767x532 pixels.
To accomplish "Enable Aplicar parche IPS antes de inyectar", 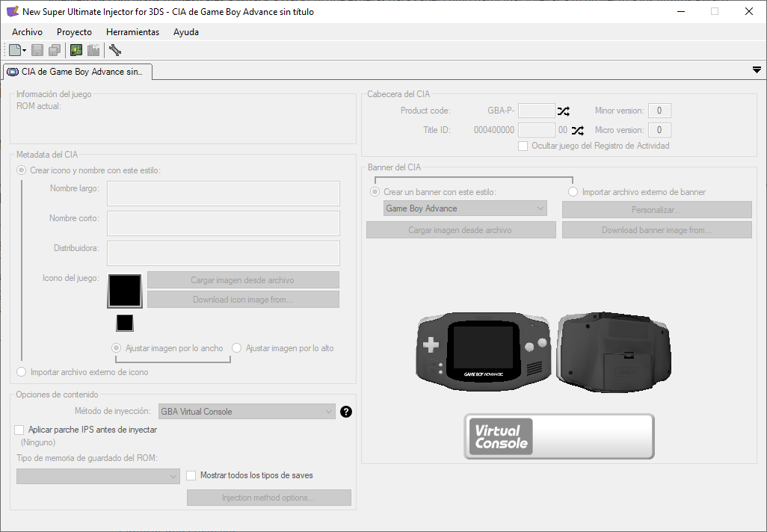I will click(x=19, y=430).
